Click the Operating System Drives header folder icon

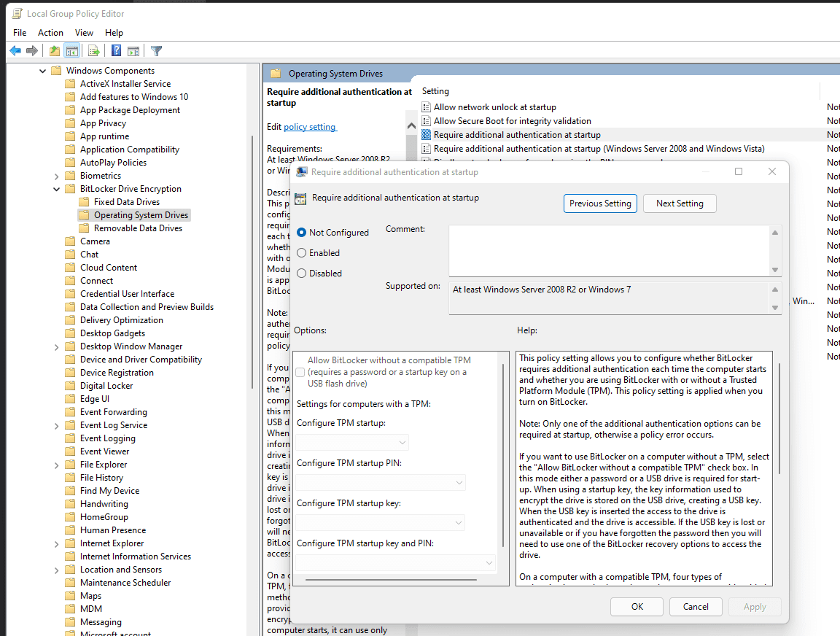(276, 74)
